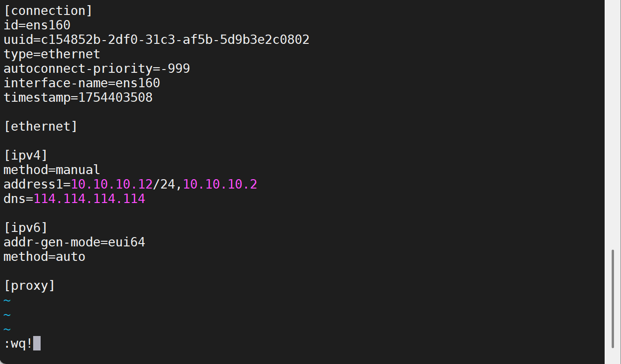Click the [ipv4] section header
Screen dimensions: 621x364
pos(26,155)
